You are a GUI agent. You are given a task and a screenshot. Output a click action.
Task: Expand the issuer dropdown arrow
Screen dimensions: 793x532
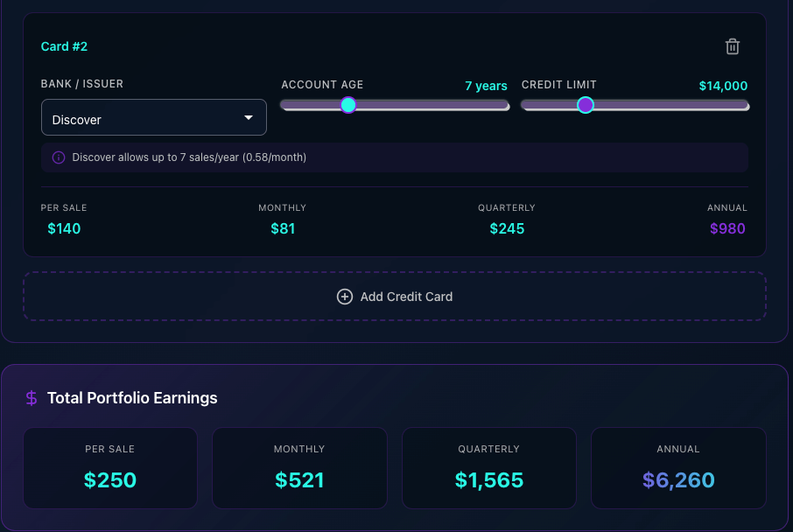(249, 117)
